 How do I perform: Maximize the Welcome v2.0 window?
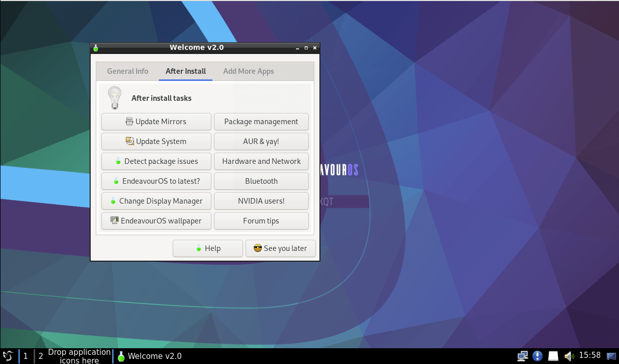pos(306,48)
